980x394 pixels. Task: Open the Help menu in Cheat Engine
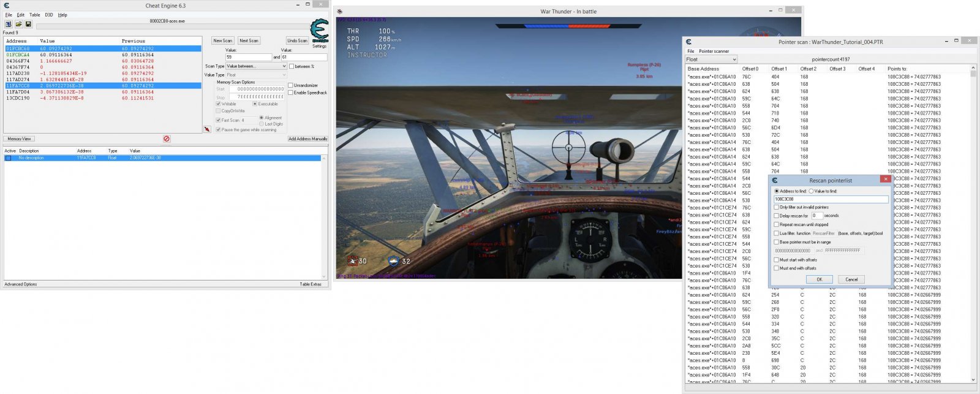point(62,15)
